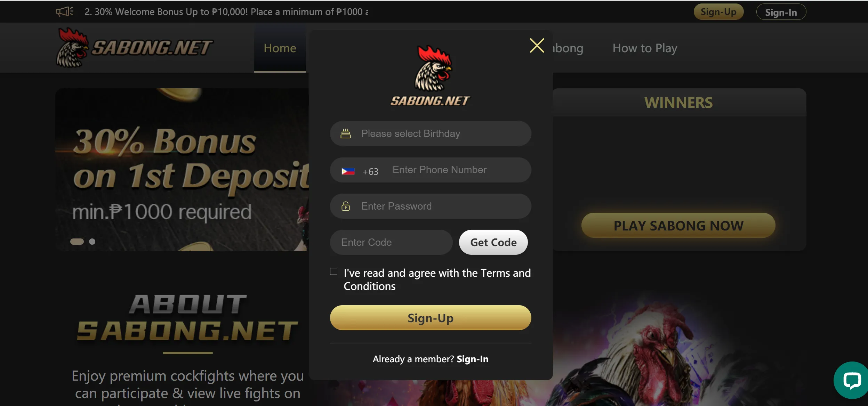Click the Already a member Sign-In link
The height and width of the screenshot is (406, 868).
tap(472, 358)
